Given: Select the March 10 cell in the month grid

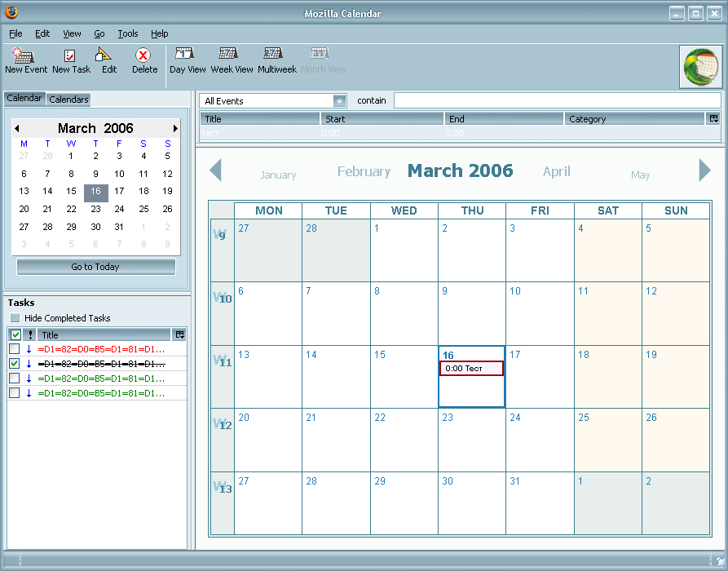Looking at the screenshot, I should click(540, 313).
